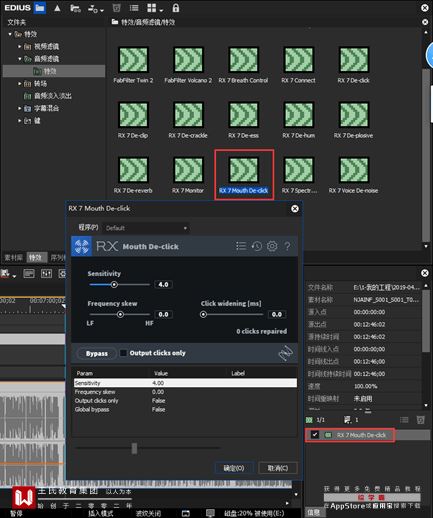Screen dimensions: 433x518
Task: Select the RX 7 De-click effect
Action: pos(353,65)
